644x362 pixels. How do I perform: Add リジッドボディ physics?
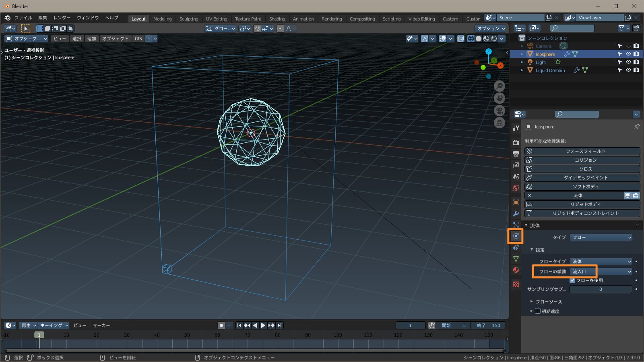[582, 204]
